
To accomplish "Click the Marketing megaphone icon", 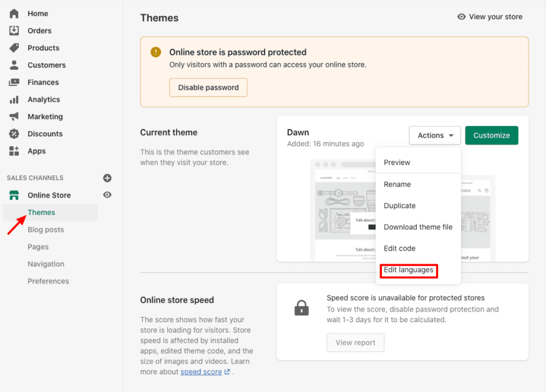I will 14,117.
